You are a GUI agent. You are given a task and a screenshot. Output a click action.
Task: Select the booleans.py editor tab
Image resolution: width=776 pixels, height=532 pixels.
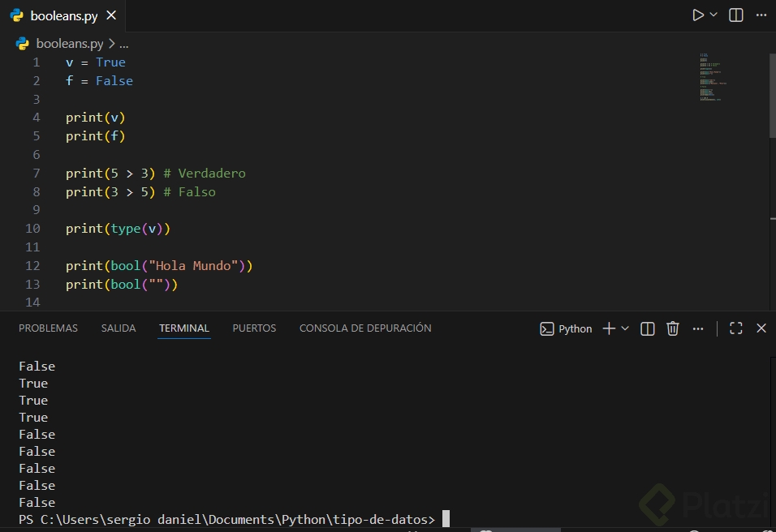click(63, 16)
